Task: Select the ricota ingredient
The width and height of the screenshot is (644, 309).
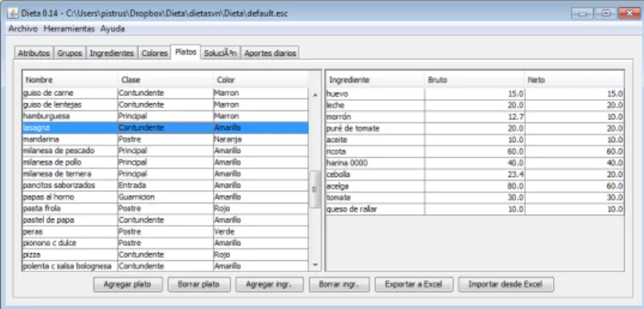Action: click(475, 152)
